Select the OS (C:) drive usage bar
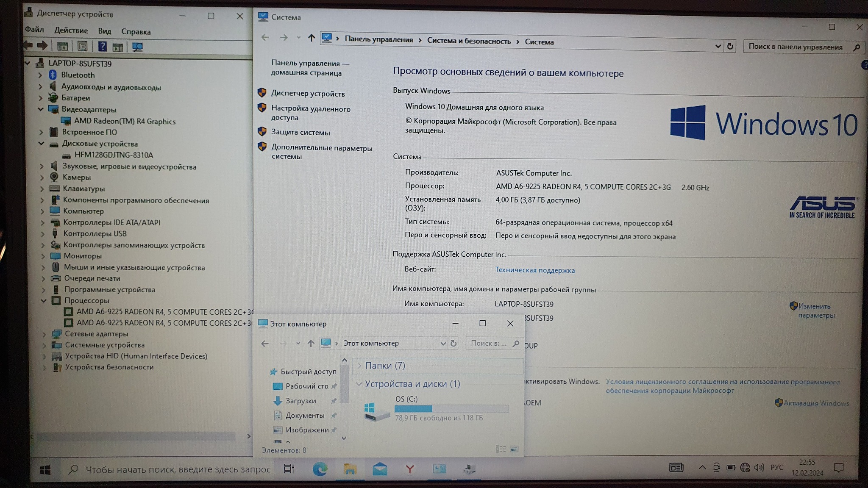This screenshot has width=868, height=488. click(x=451, y=408)
